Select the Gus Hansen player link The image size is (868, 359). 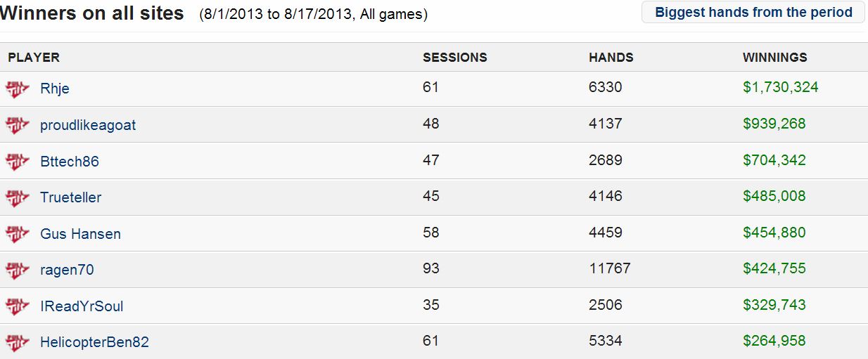[80, 234]
